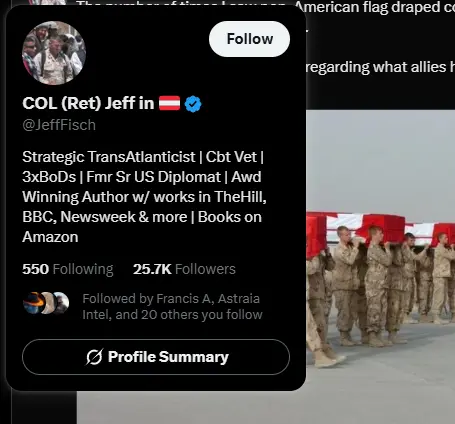Open the @JeffFisch handle link
455x424 pixels.
pos(59,125)
